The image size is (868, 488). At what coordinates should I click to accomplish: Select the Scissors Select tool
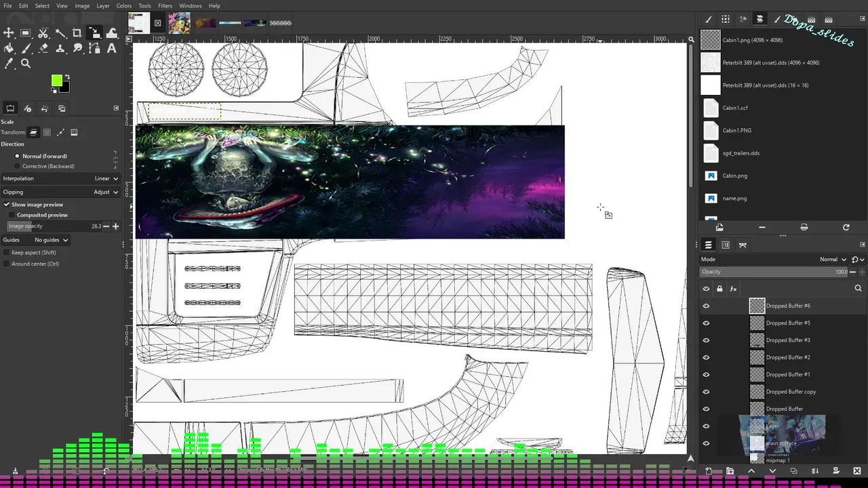tap(43, 33)
